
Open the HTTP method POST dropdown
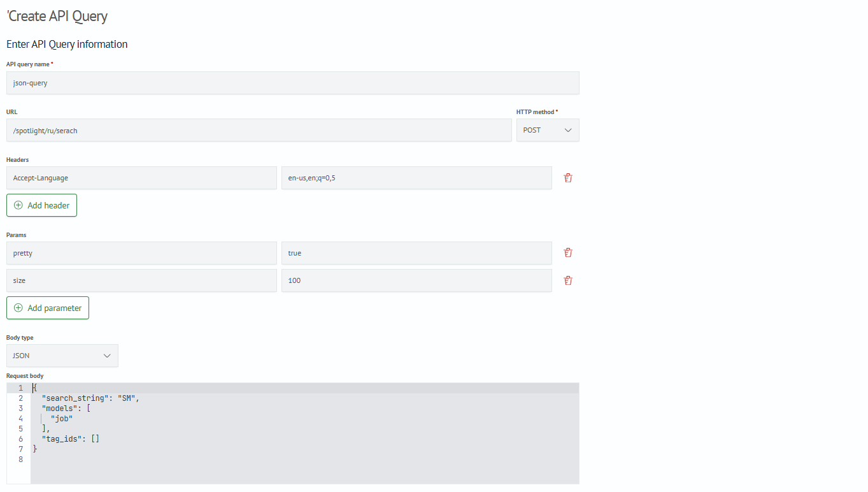pos(548,130)
